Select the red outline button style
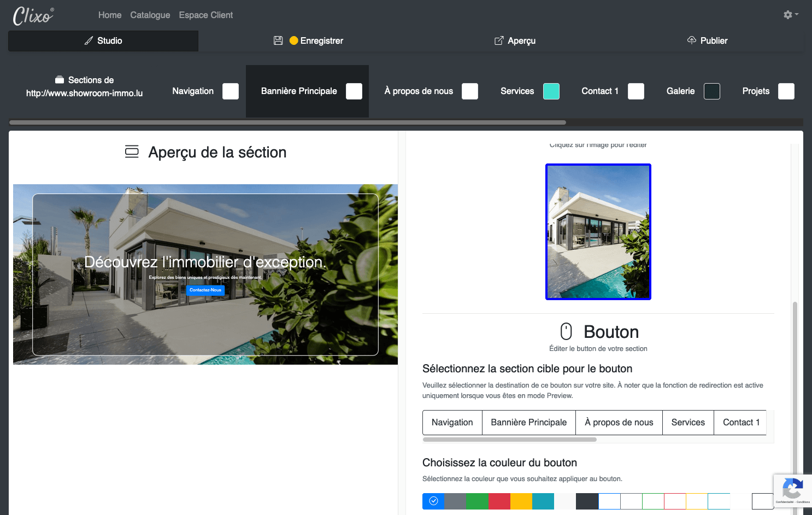 (x=675, y=501)
